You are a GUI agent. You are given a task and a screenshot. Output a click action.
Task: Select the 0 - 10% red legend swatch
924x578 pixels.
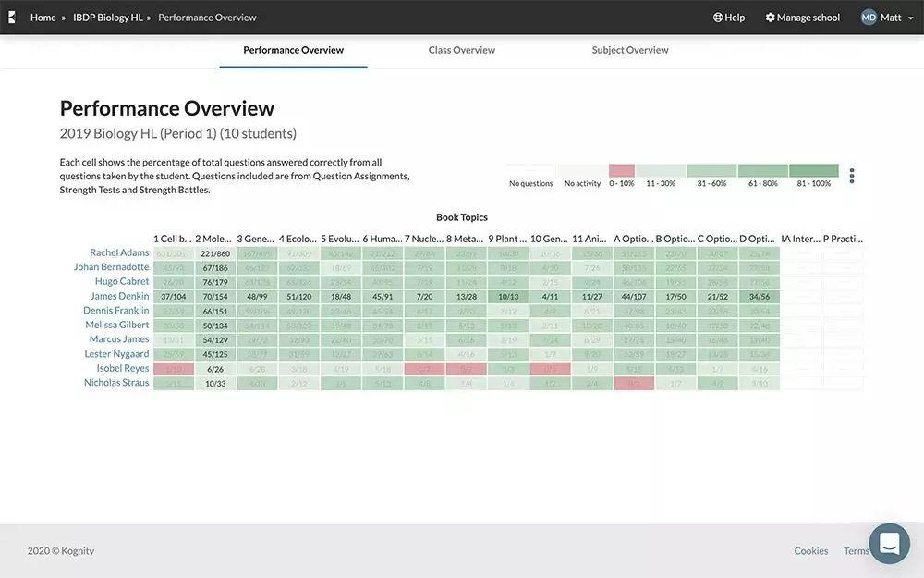[x=622, y=170]
